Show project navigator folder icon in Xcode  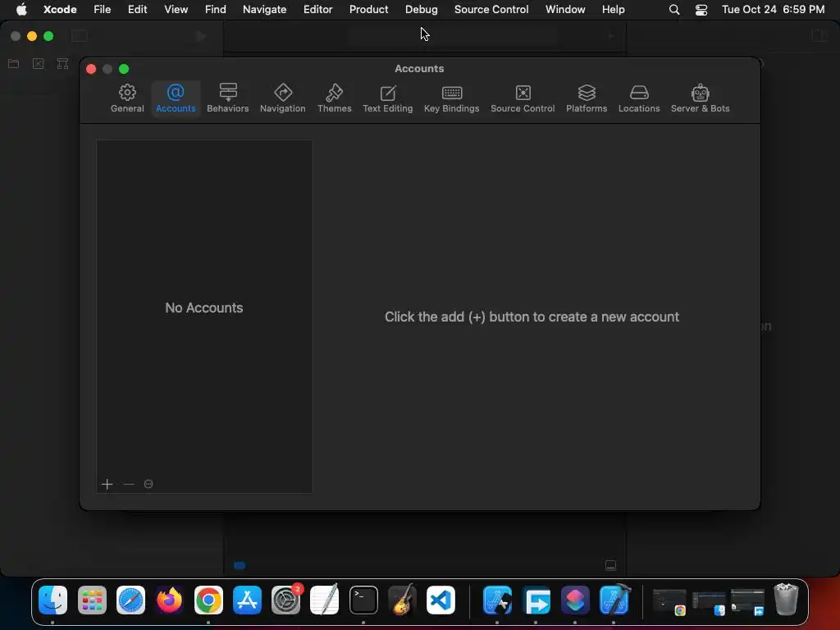(x=13, y=64)
